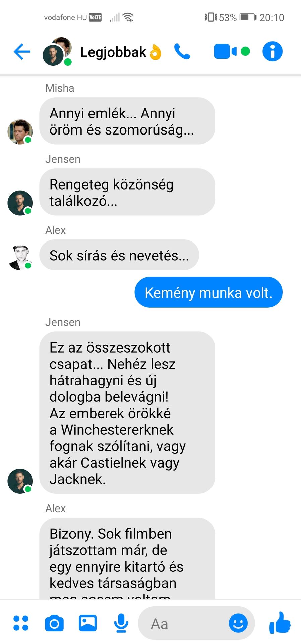Open the camera icon in bottom bar

(x=54, y=623)
